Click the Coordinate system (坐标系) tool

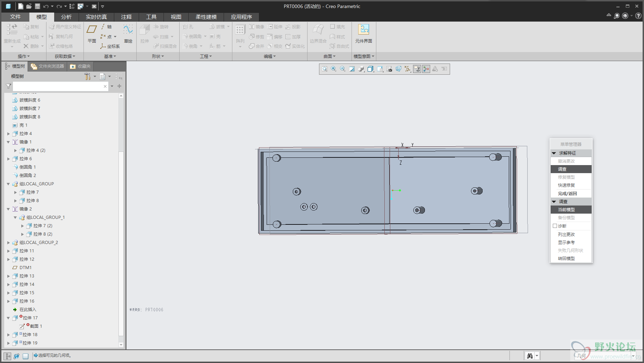pyautogui.click(x=110, y=46)
